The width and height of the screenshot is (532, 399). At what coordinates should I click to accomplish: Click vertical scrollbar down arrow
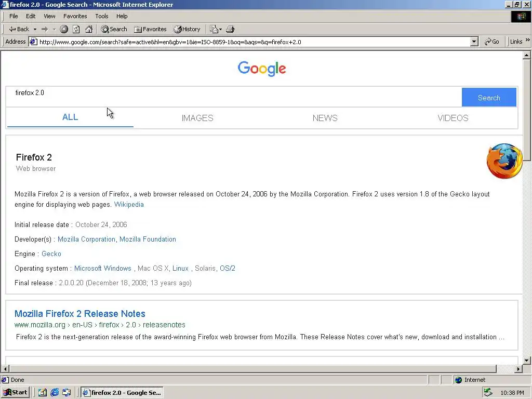527,361
